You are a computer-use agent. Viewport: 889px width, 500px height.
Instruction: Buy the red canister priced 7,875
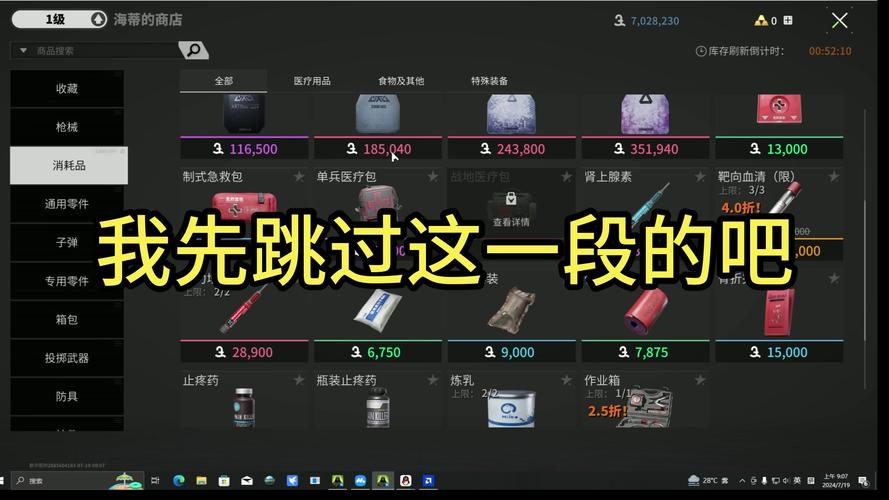(646, 352)
